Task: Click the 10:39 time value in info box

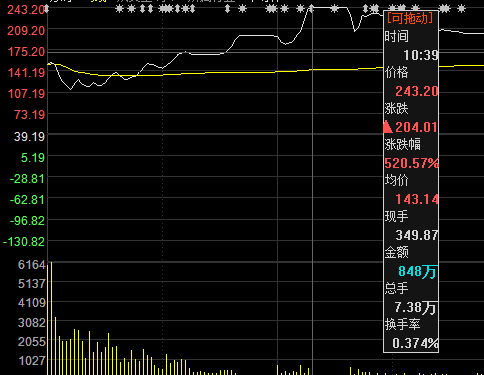Action: [421, 55]
